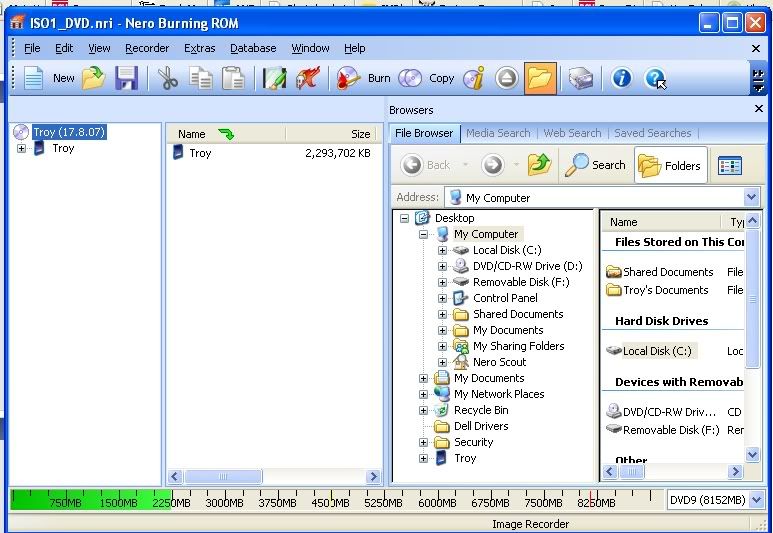Image resolution: width=773 pixels, height=533 pixels.
Task: Click the file list vertical scrollbar down arrow
Action: tap(752, 454)
